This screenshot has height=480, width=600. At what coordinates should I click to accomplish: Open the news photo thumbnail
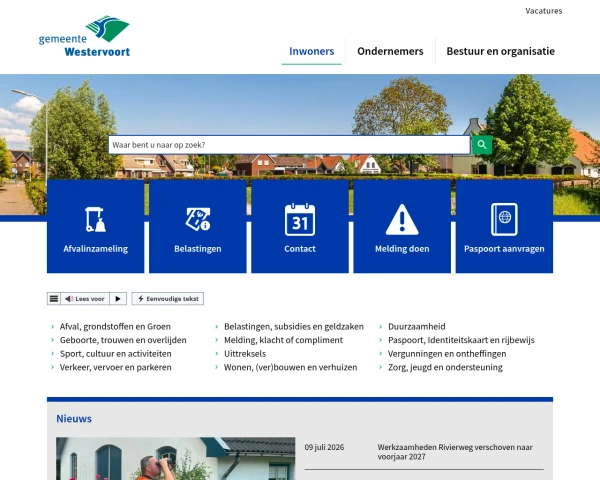coord(176,459)
